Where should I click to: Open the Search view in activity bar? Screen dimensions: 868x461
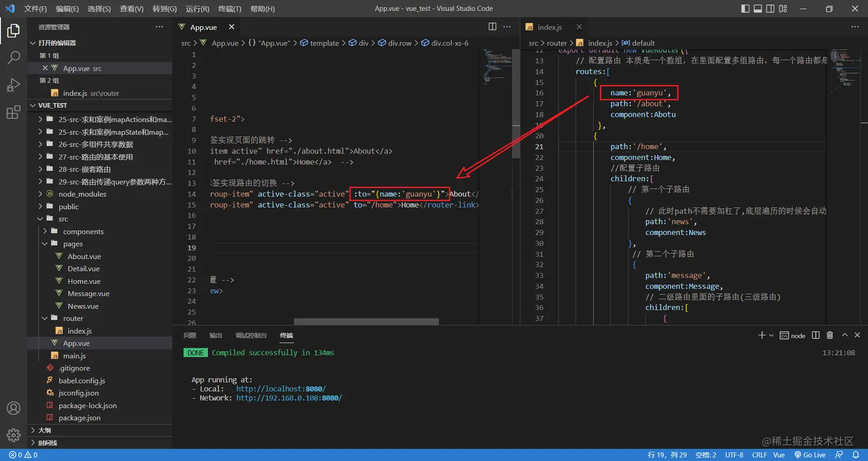pos(13,57)
